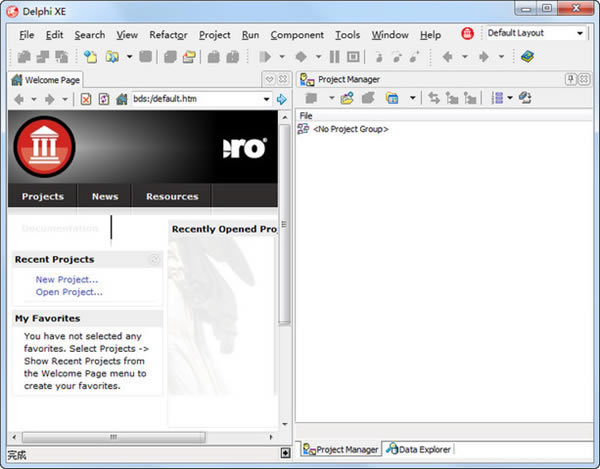Open the Projects section of Welcome Page

point(42,196)
